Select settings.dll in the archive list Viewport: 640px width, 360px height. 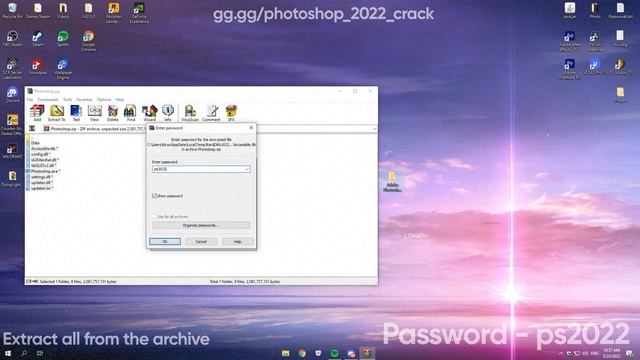[41, 177]
